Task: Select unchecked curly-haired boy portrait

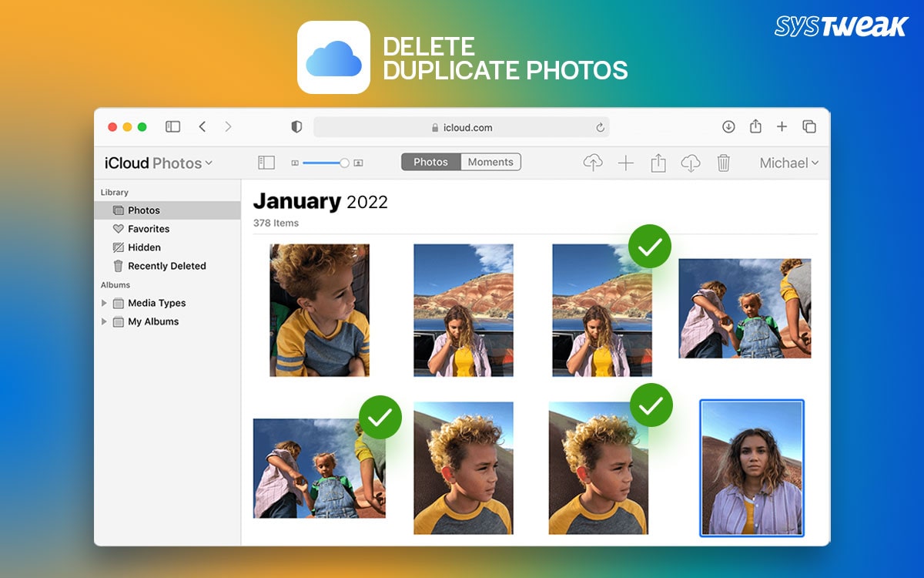Action: [464, 469]
